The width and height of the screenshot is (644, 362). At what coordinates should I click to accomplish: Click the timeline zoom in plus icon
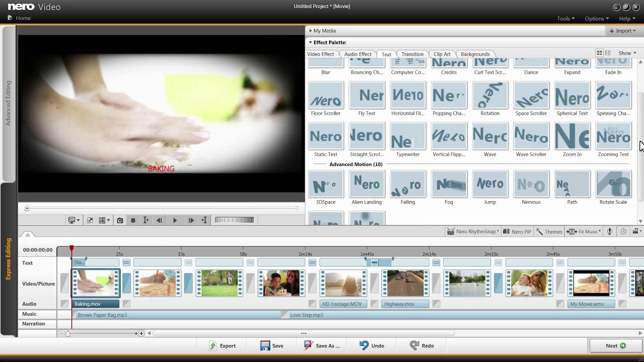click(141, 333)
